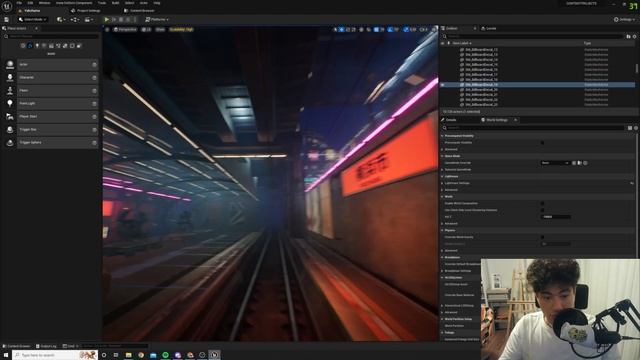Select the Volumes category icon in Place Actors
This screenshot has height=360, width=640.
click(x=72, y=46)
